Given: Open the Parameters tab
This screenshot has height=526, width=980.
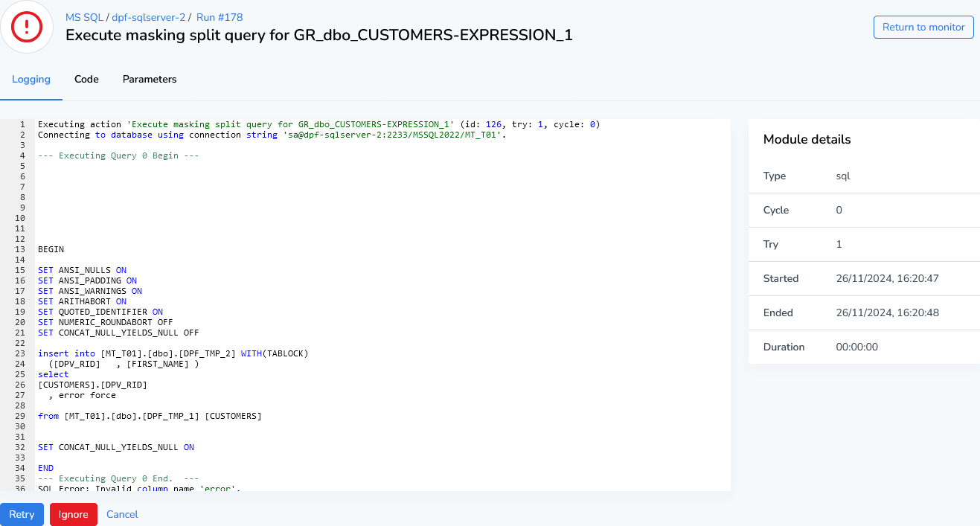Looking at the screenshot, I should [149, 79].
